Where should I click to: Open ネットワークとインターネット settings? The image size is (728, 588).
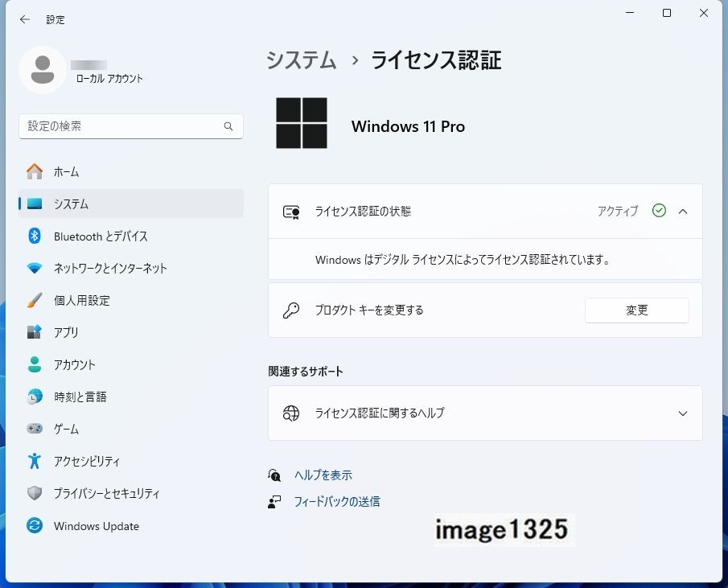click(x=131, y=268)
